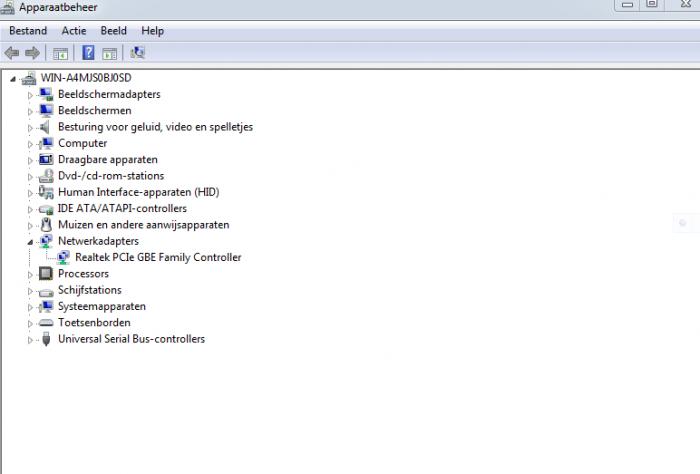Expand the Beeldschermadapters node
This screenshot has width=700, height=474.
click(x=30, y=95)
